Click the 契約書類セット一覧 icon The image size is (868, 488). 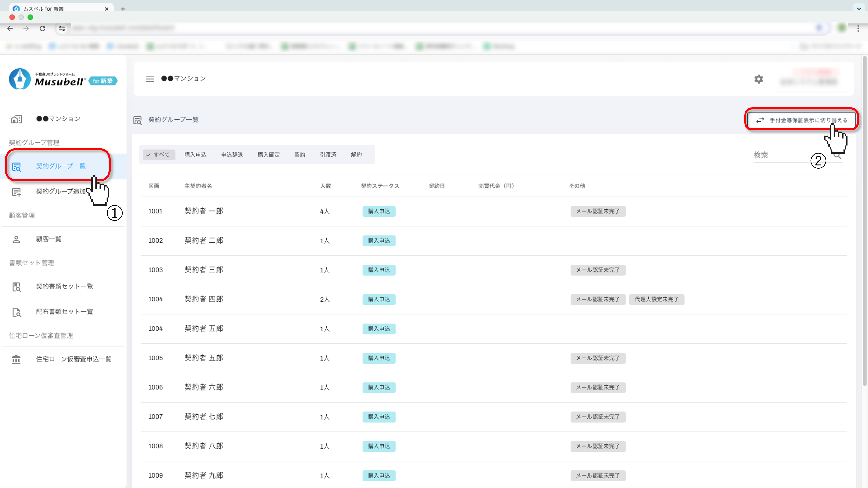pyautogui.click(x=16, y=287)
